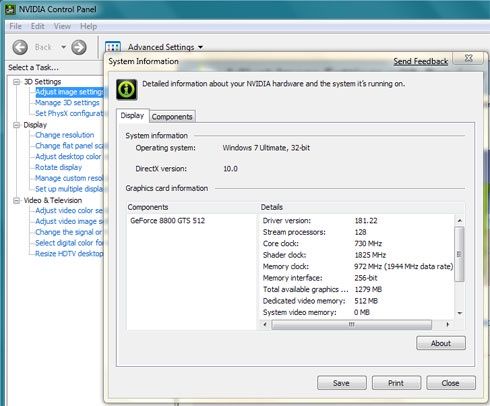Select Change resolution task
490x406 pixels.
[65, 135]
